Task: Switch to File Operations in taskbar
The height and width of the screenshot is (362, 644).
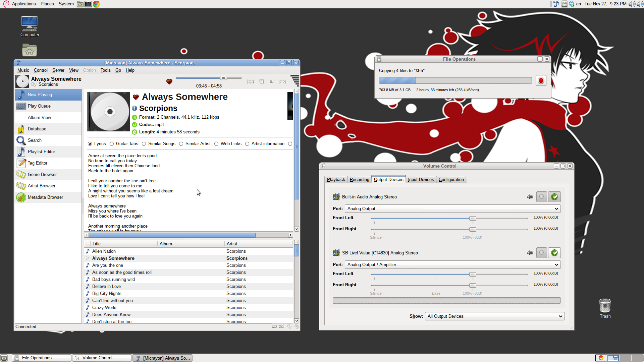Action: click(42, 358)
